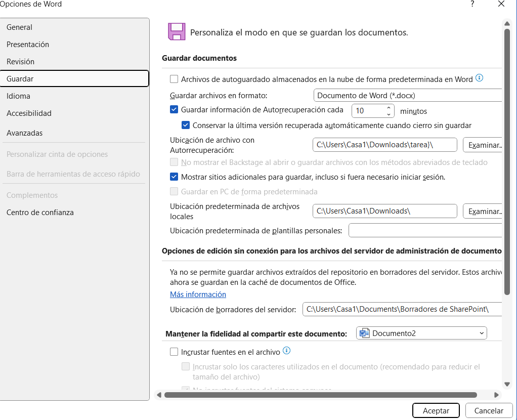517x420 pixels.
Task: Open Guardar archivos en formato dropdown
Action: tap(408, 95)
